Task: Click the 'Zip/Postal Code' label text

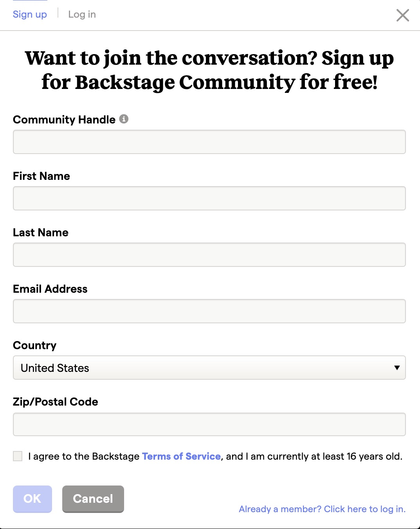Action: [x=56, y=402]
